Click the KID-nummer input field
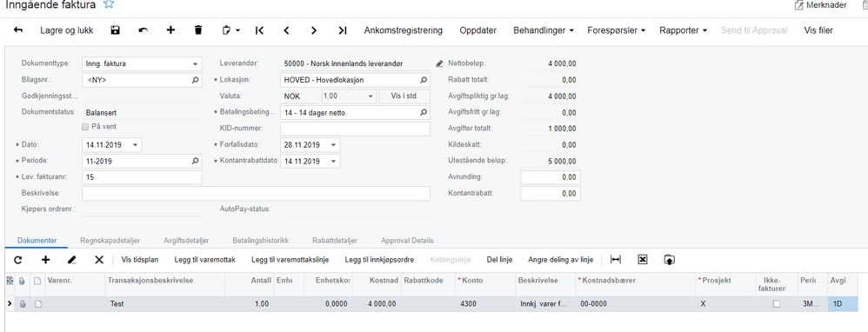 (355, 129)
